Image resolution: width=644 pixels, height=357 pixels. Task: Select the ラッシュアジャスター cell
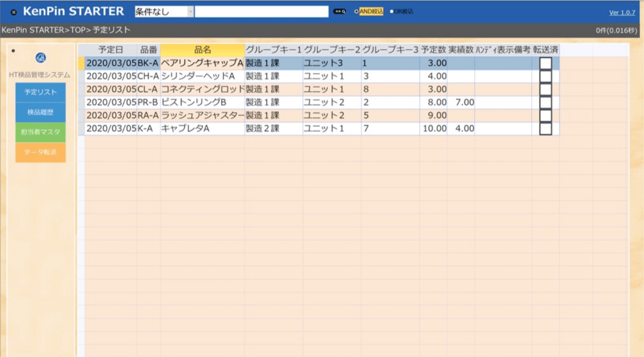coord(203,116)
